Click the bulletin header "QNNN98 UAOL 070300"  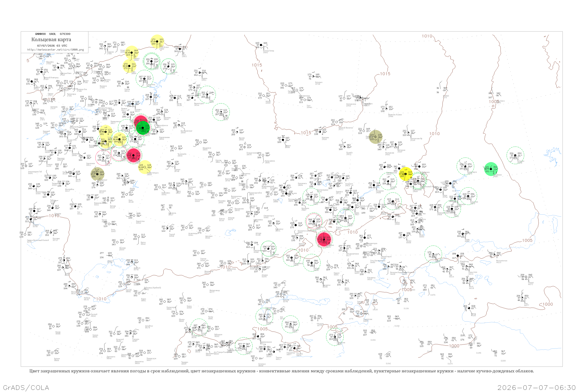[x=53, y=34]
